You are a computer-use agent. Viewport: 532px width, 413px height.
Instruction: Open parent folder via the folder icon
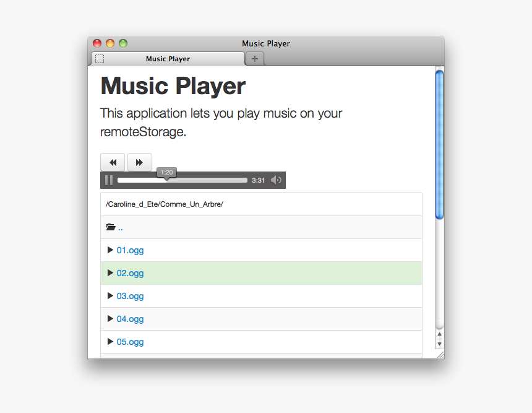tap(111, 227)
